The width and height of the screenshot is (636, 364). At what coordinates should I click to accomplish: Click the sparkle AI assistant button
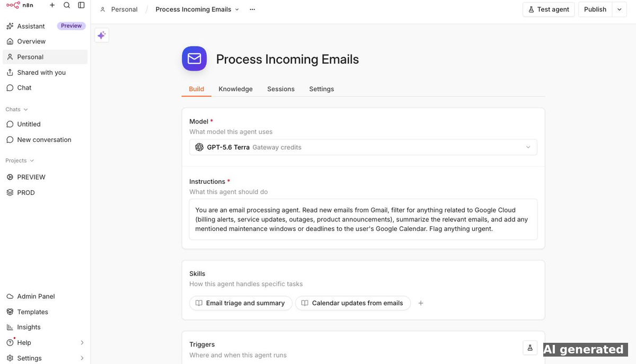(x=102, y=35)
